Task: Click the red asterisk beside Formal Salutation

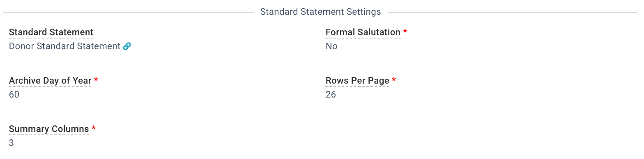Action: tap(405, 32)
